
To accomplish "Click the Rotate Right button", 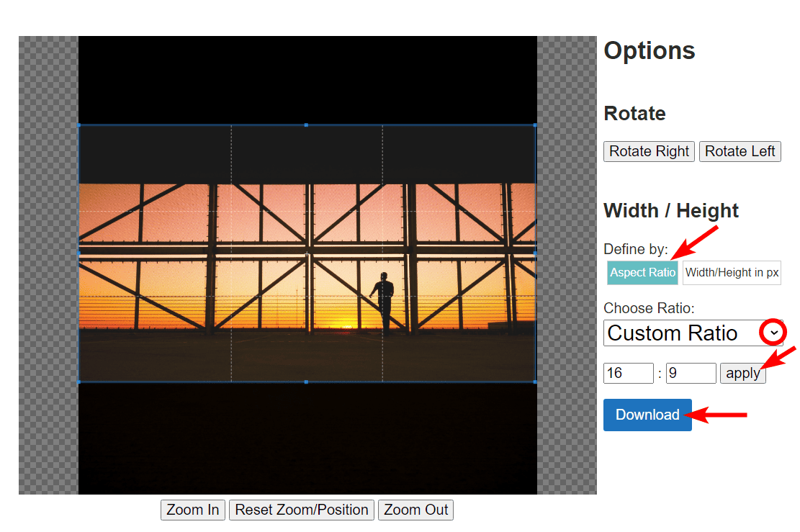I will coord(648,151).
